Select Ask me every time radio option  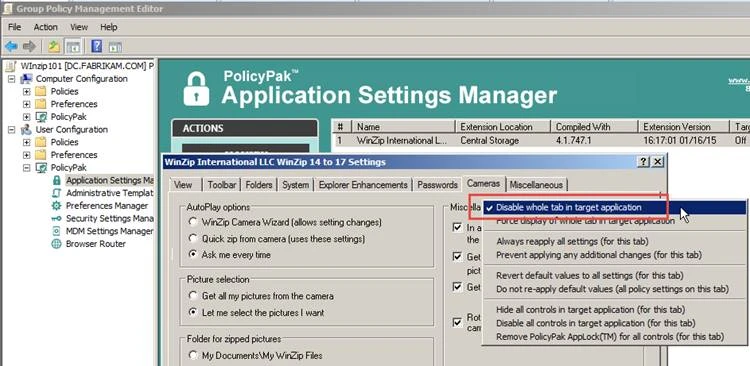(193, 255)
